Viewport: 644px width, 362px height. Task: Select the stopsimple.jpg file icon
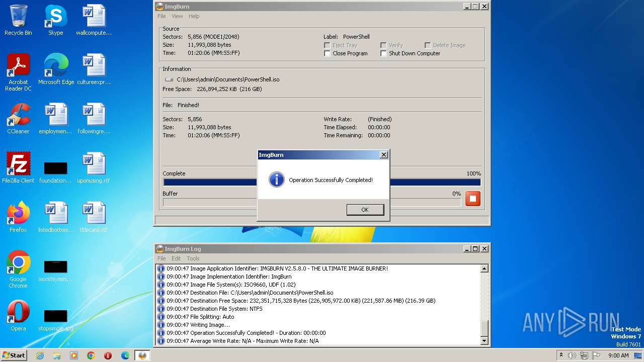(x=55, y=319)
